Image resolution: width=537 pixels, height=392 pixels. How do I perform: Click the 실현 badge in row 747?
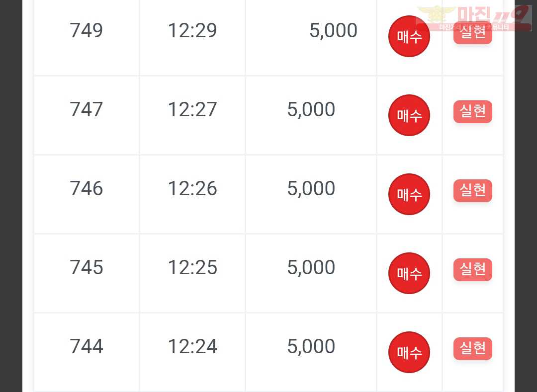pyautogui.click(x=473, y=111)
